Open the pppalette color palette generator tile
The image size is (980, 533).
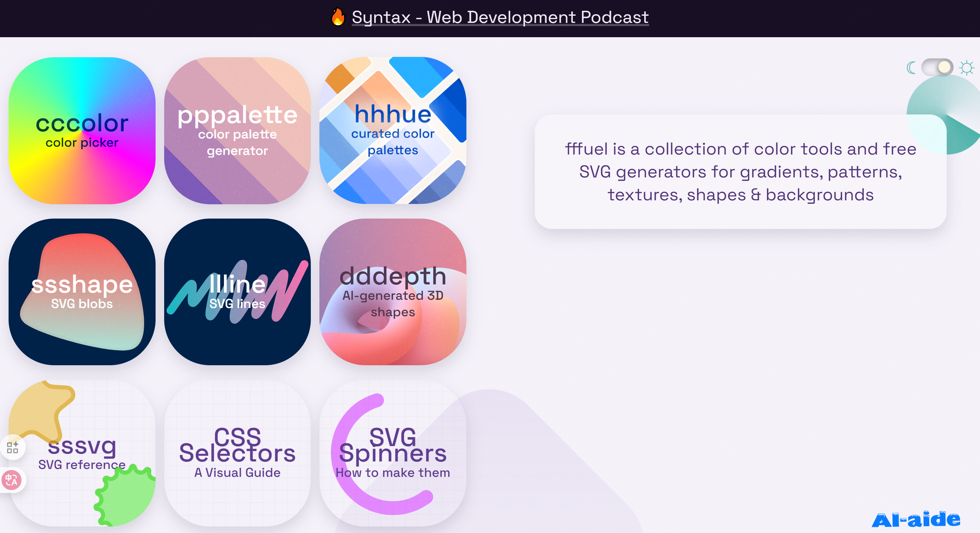coord(237,131)
